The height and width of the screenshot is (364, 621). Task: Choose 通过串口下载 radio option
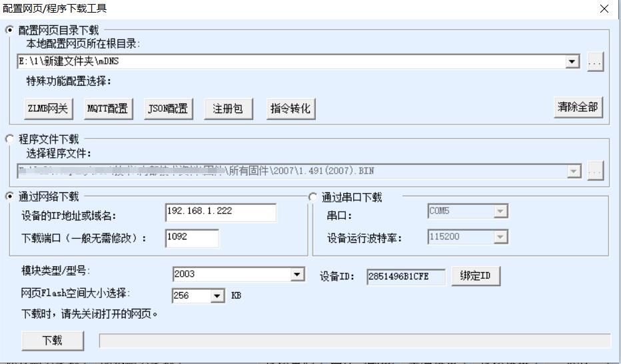click(314, 197)
